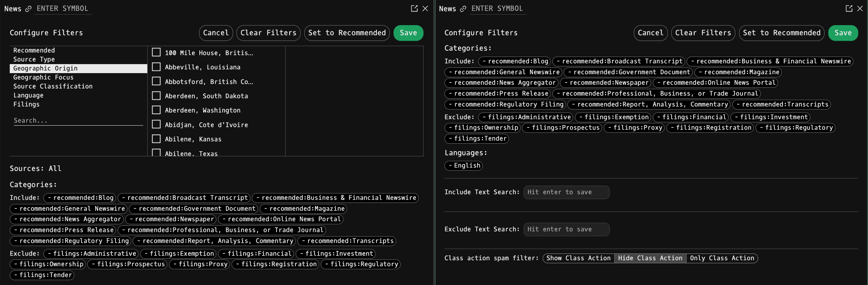Image resolution: width=868 pixels, height=285 pixels.
Task: Check Aberdeen, South Dakota checkbox
Action: pyautogui.click(x=156, y=96)
